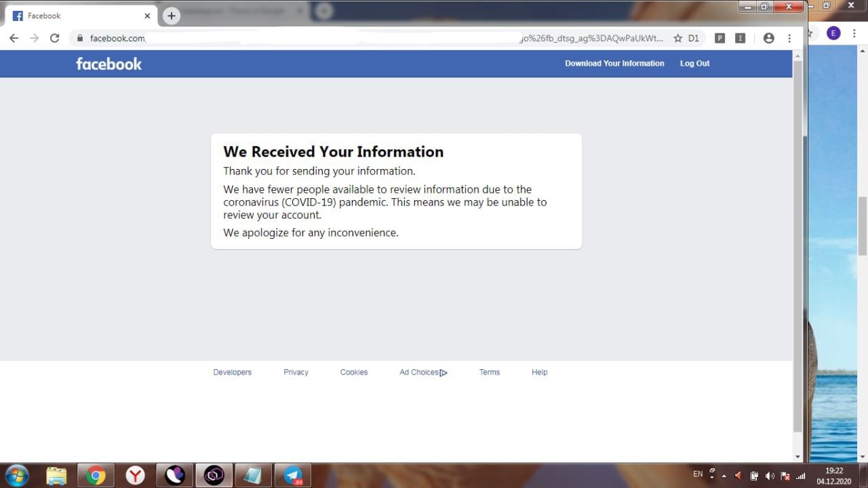This screenshot has width=868, height=488.
Task: Open Download Your Information link
Action: pos(614,63)
